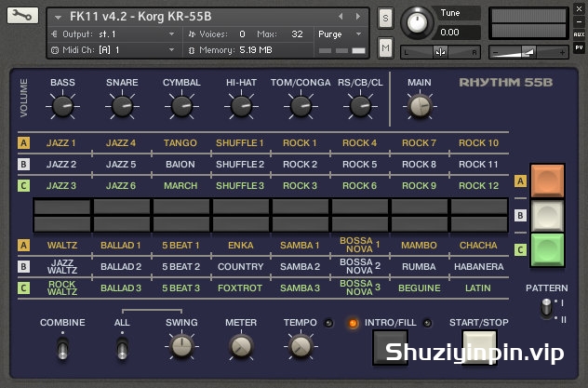Click upper rhythm key under ROCK 12

coord(479,207)
